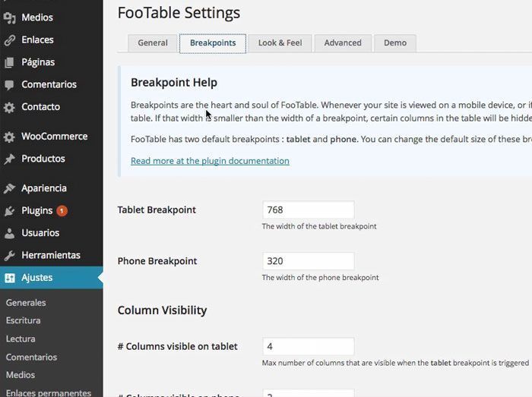Go to Medios under Ajustes submenu
Viewport: 532px width, 397px height.
coord(21,375)
